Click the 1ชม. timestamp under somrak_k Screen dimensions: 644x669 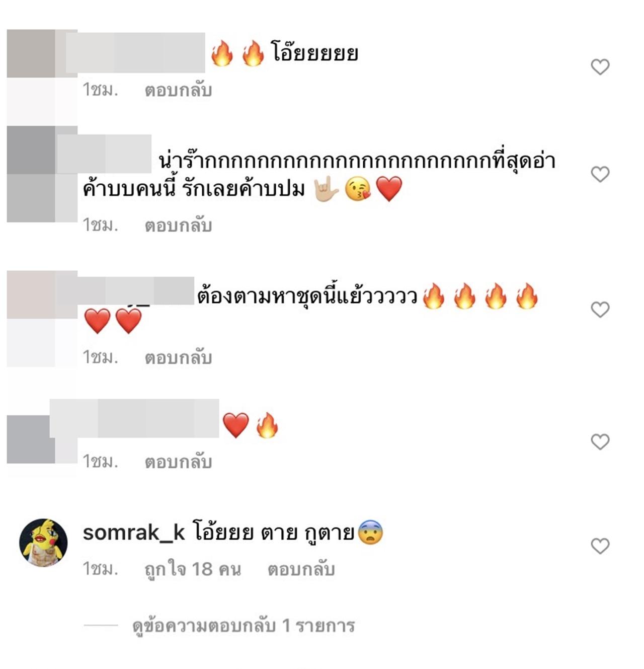pyautogui.click(x=100, y=569)
